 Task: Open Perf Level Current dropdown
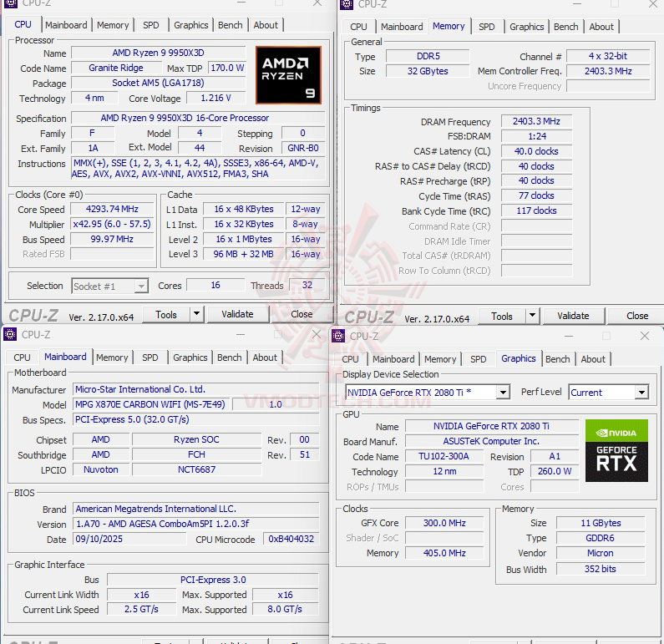(609, 392)
